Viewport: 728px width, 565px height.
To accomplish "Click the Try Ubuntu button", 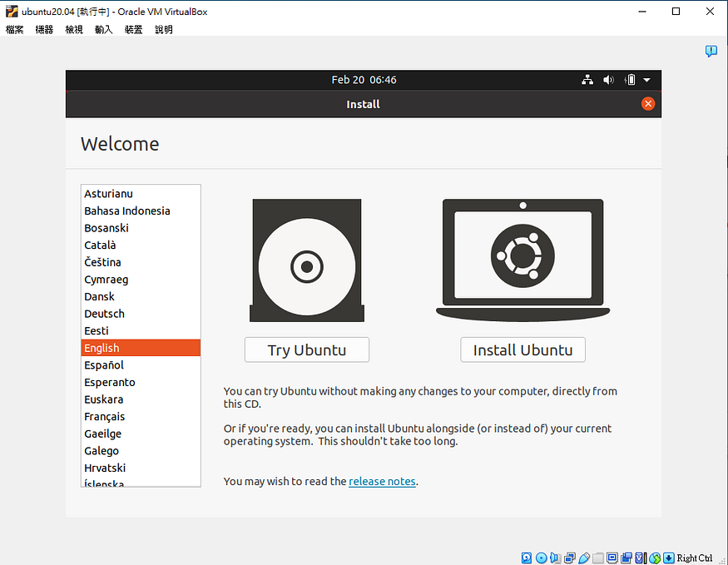I will click(307, 349).
